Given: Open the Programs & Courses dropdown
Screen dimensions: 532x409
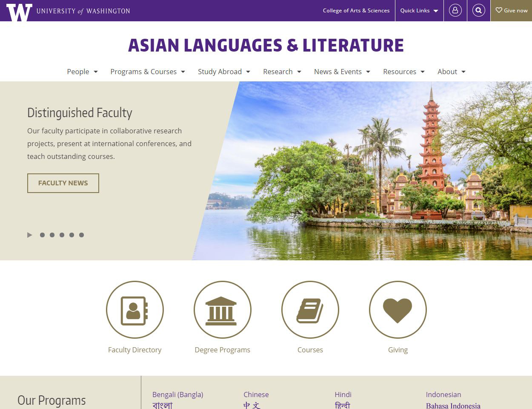Looking at the screenshot, I should [x=147, y=72].
